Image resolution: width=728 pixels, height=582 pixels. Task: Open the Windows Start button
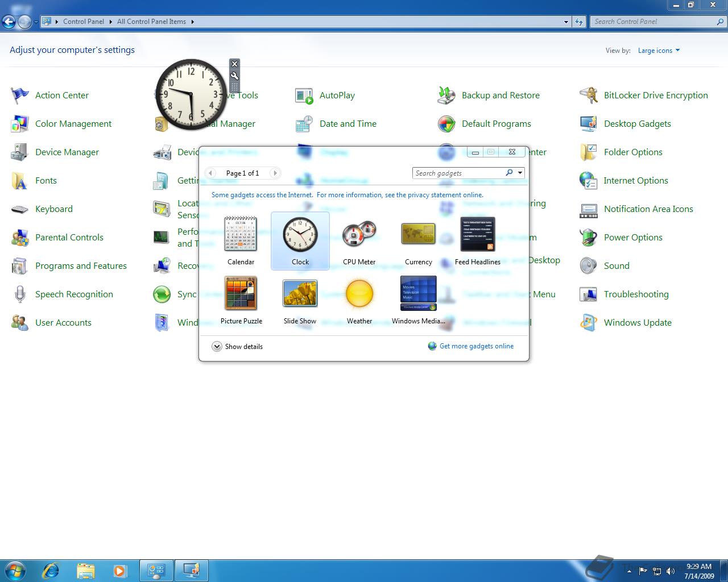pyautogui.click(x=16, y=570)
